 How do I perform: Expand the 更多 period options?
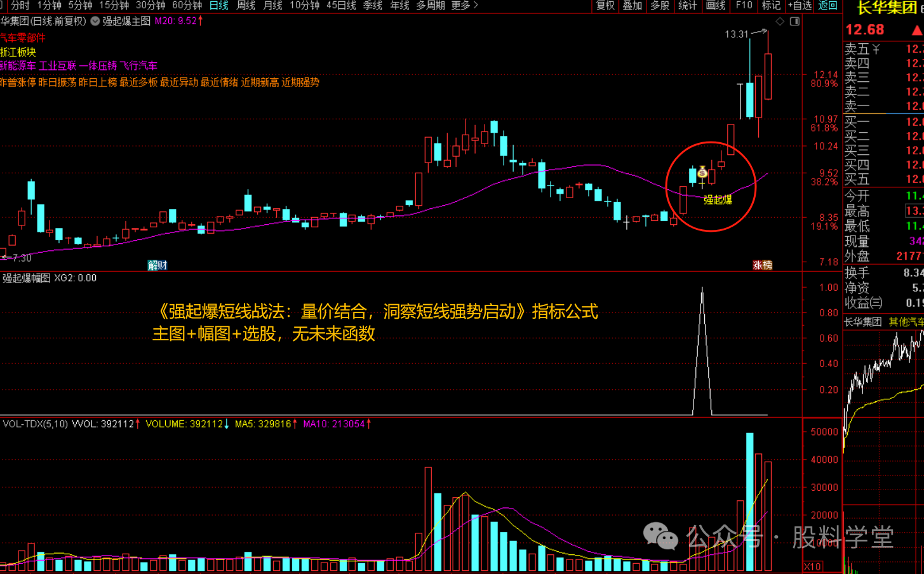point(464,6)
